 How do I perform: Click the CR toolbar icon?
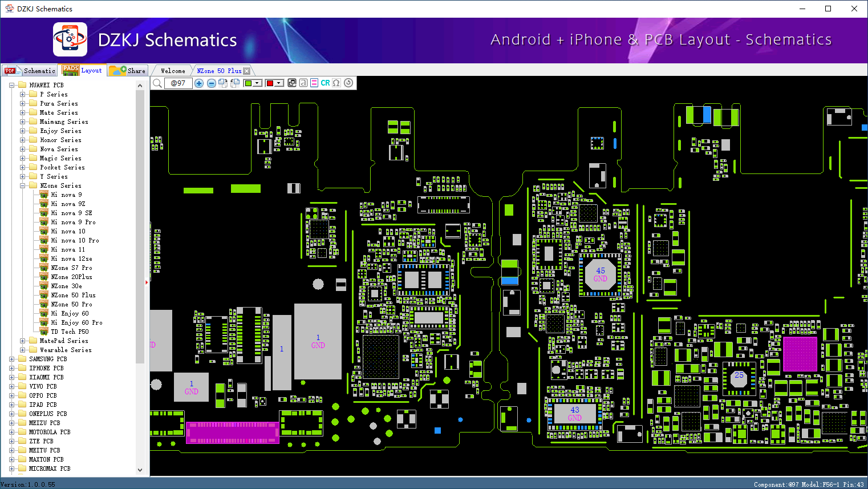pos(325,83)
